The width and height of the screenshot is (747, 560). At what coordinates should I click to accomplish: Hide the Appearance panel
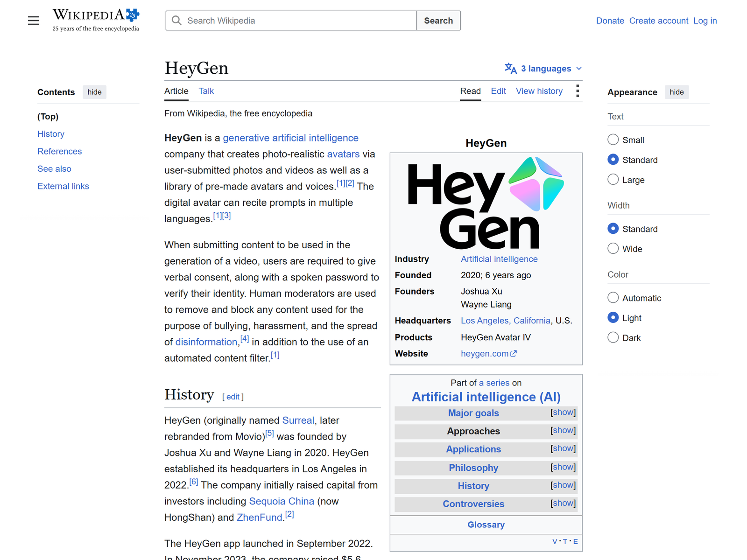point(677,92)
